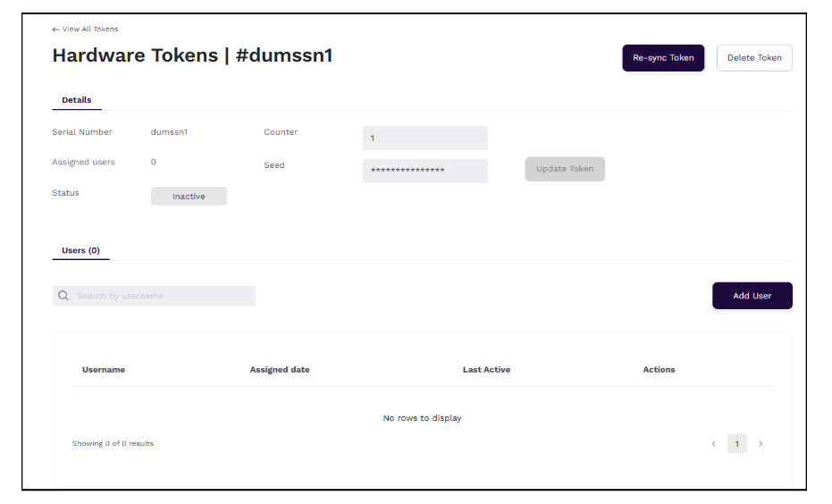Switch to the Details tab
The width and height of the screenshot is (832, 504).
(x=77, y=100)
